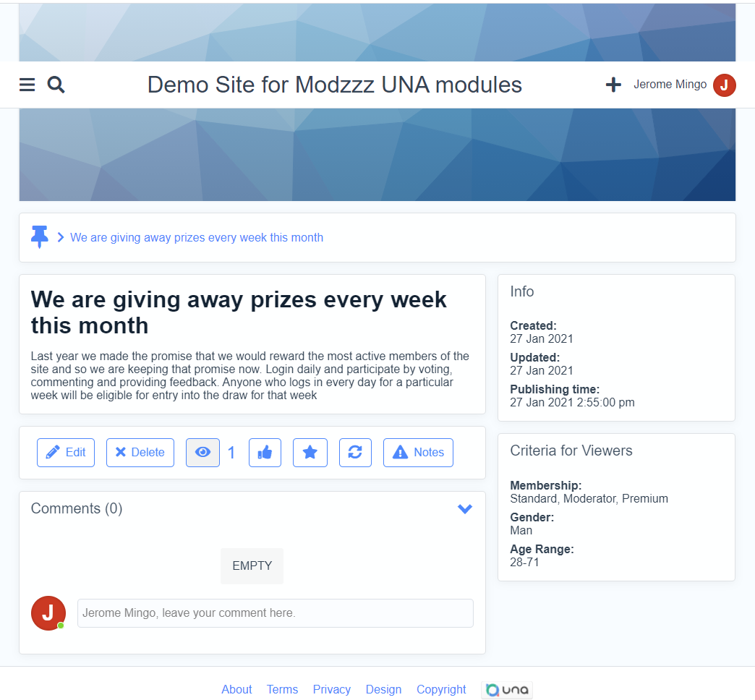This screenshot has height=700, width=755.
Task: Open the Terms footer link
Action: point(282,690)
